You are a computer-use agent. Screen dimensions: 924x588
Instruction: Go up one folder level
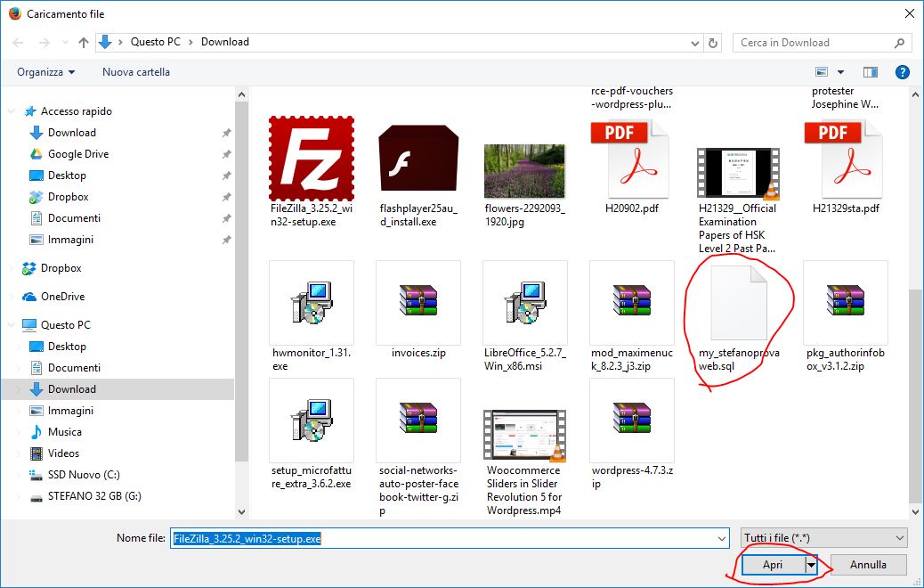[x=84, y=43]
